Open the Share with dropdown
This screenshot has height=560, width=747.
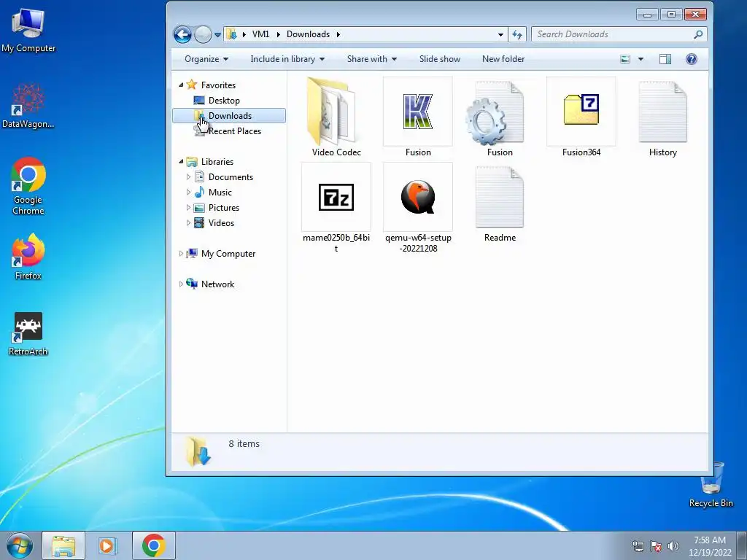(371, 59)
